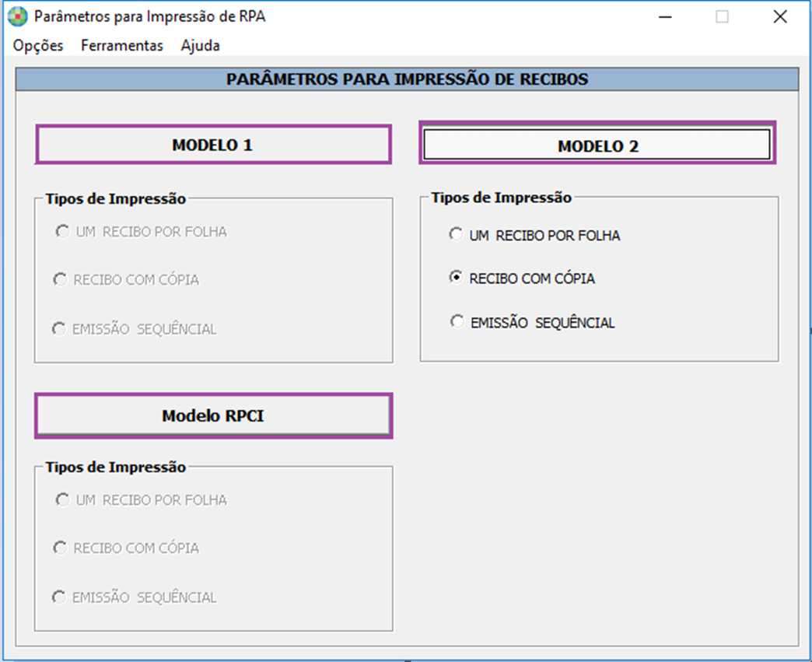Image resolution: width=812 pixels, height=662 pixels.
Task: Select RECIBO COM CÓPIA under Modelo 2
Action: pyautogui.click(x=457, y=278)
